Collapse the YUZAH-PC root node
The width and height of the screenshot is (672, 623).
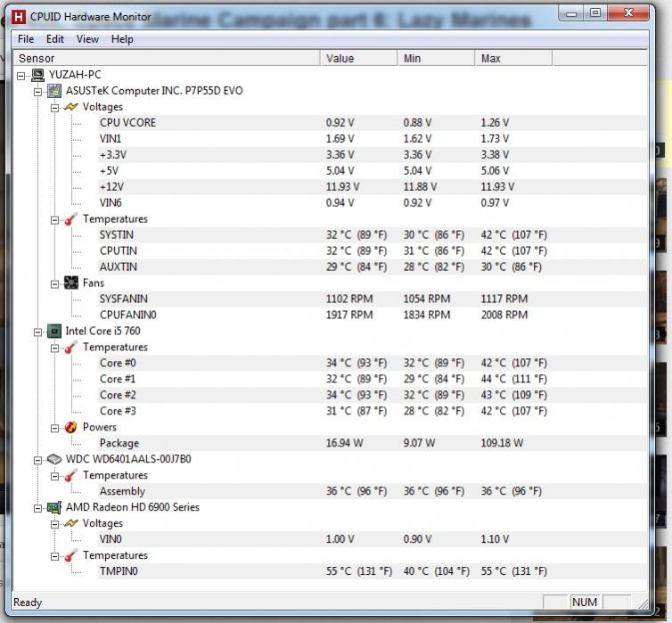point(21,76)
